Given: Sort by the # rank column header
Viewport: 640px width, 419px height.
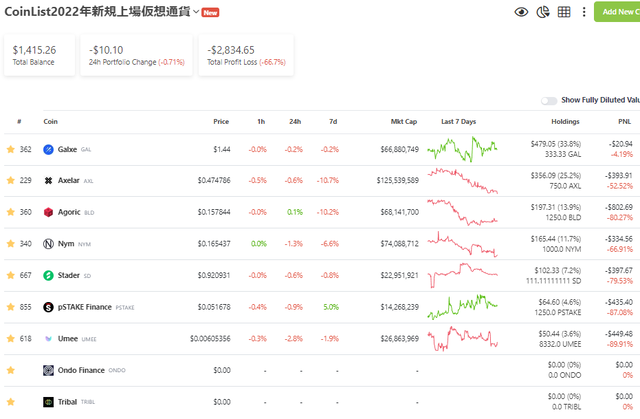Looking at the screenshot, I should tap(19, 122).
